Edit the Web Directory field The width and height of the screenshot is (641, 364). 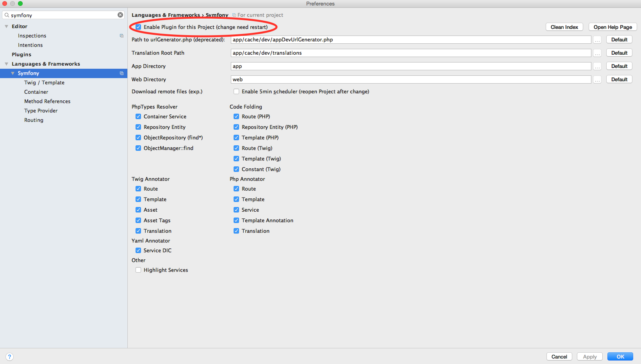click(x=411, y=80)
